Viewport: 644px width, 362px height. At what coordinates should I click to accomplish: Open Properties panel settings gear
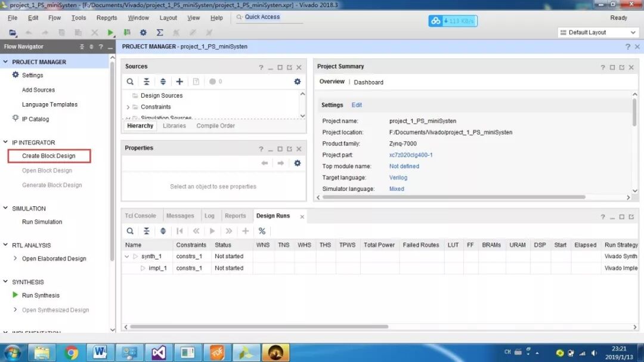tap(298, 163)
